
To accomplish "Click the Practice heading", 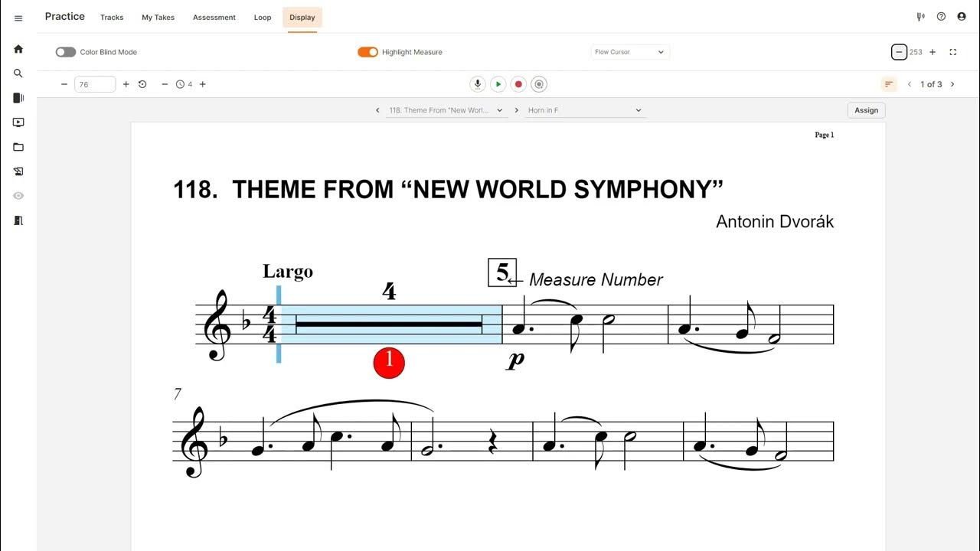I will coord(65,17).
